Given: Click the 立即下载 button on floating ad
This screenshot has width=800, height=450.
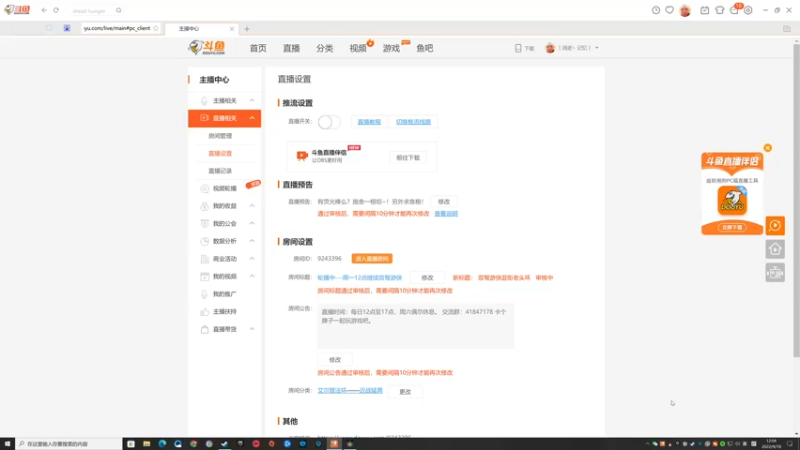Looking at the screenshot, I should tap(732, 228).
